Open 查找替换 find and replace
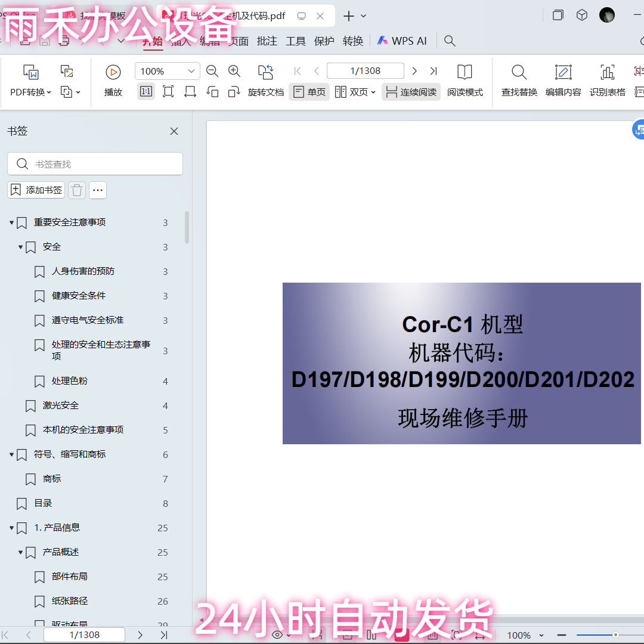Image resolution: width=644 pixels, height=644 pixels. point(519,81)
